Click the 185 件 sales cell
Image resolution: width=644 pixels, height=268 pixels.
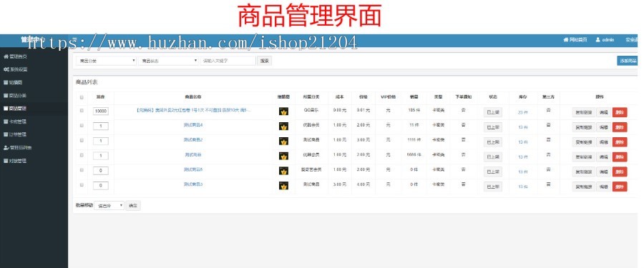414,110
